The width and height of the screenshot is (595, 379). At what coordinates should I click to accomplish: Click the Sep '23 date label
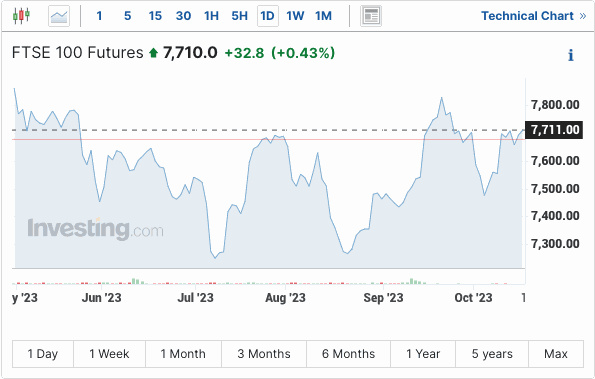point(383,298)
